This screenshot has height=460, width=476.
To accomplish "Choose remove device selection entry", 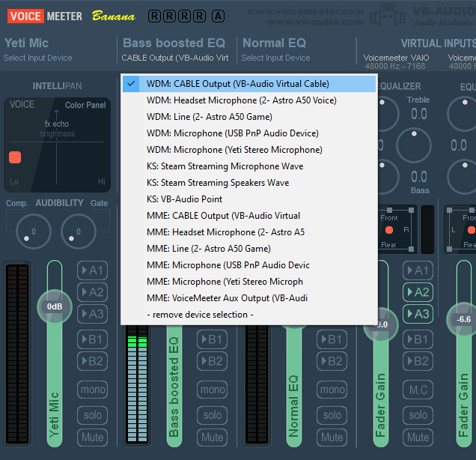I will coord(249,315).
